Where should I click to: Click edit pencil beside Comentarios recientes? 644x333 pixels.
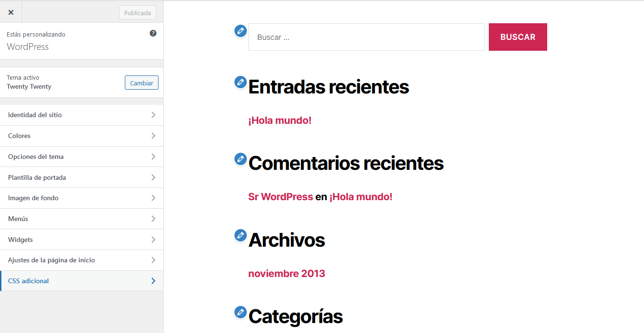tap(241, 159)
